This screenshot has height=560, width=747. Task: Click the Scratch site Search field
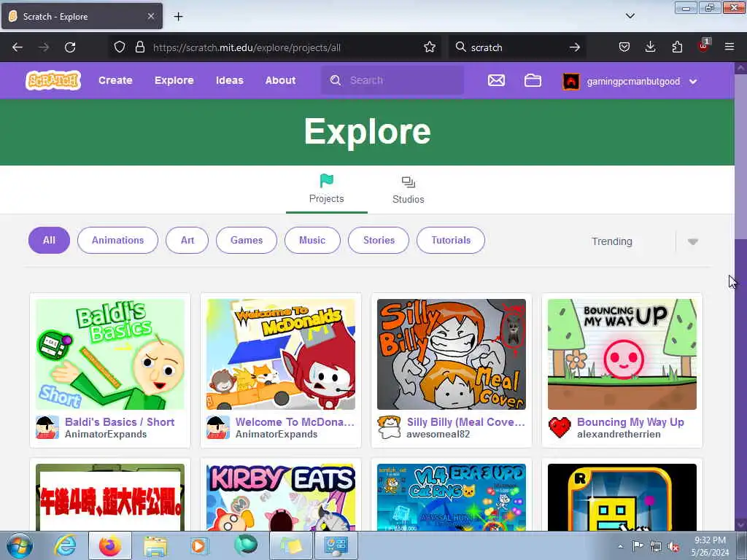click(392, 80)
